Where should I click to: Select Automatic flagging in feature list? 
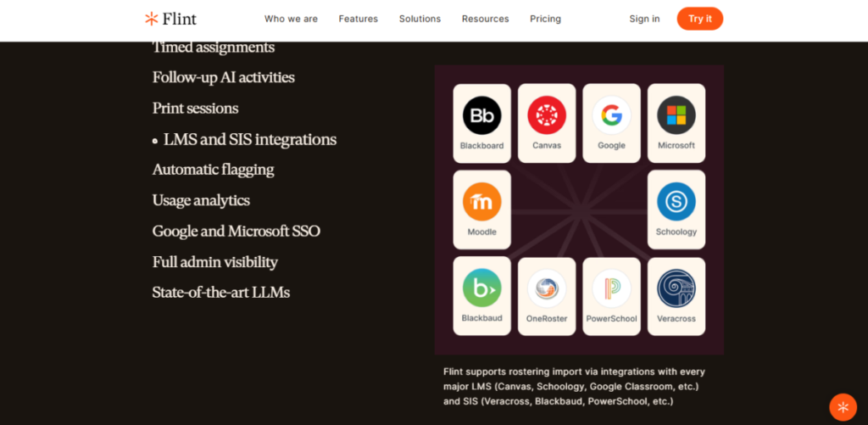click(x=213, y=170)
